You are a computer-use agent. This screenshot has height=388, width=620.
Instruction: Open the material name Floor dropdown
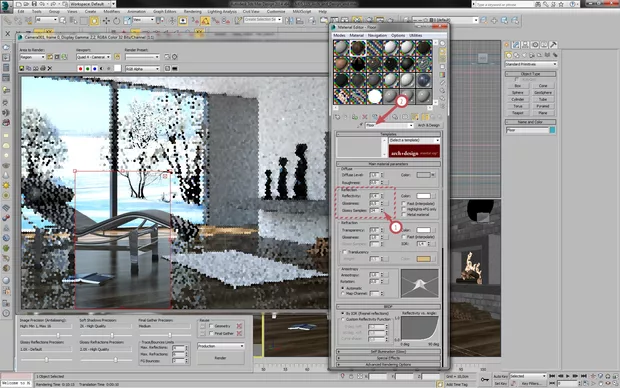389,125
